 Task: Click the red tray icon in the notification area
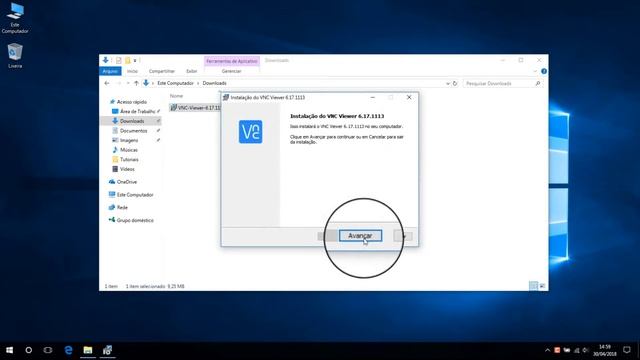557,350
